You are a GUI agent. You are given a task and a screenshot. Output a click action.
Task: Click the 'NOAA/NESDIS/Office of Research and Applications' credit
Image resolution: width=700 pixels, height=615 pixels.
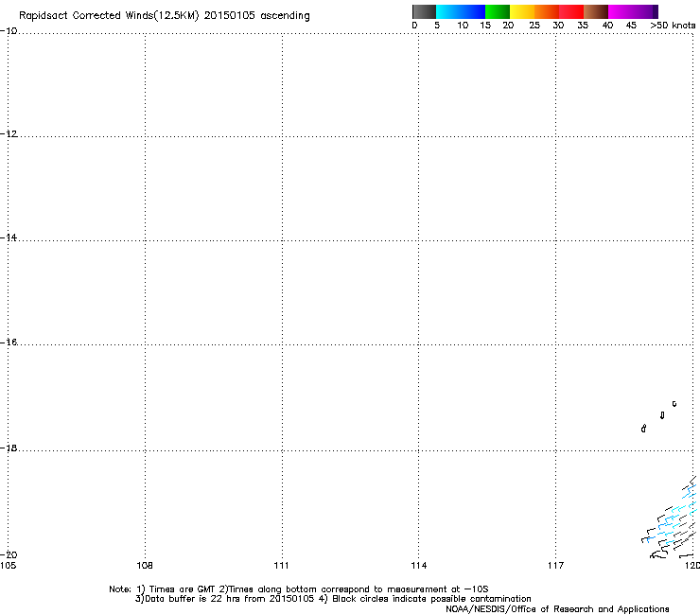coord(557,609)
